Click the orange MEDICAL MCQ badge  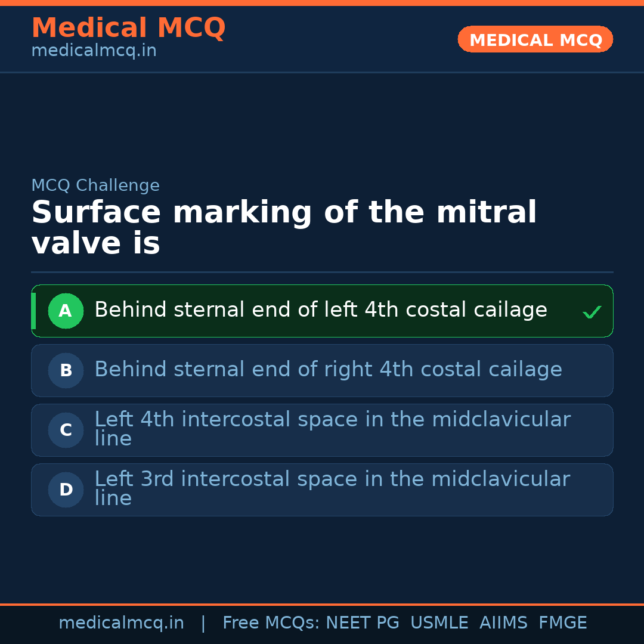(x=535, y=39)
